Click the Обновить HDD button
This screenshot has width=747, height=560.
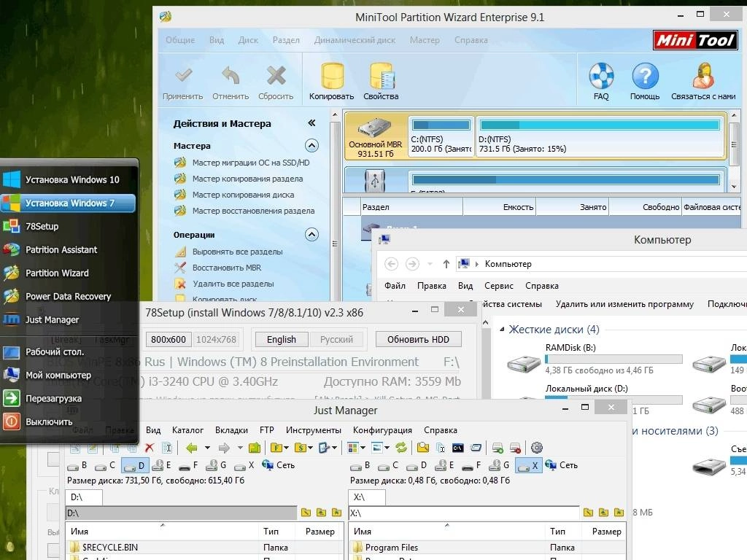coord(418,340)
